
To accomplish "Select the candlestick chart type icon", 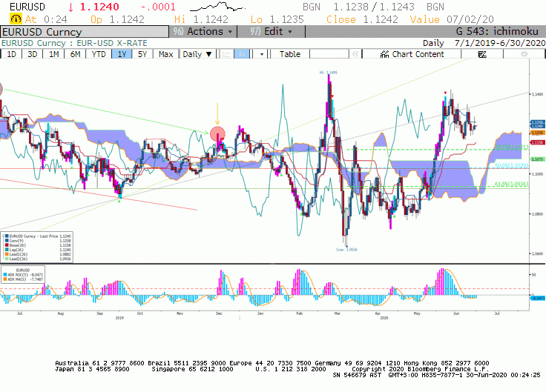I will tap(242, 54).
